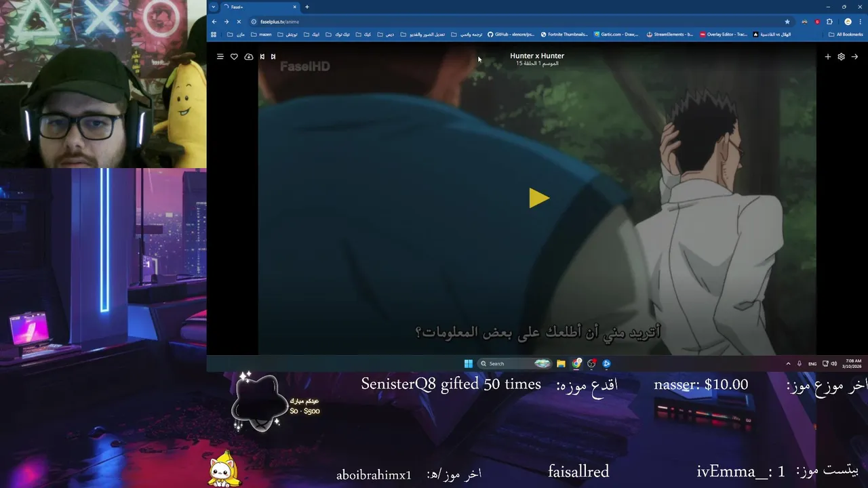Navigate back in browser
The image size is (868, 488).
tap(214, 22)
